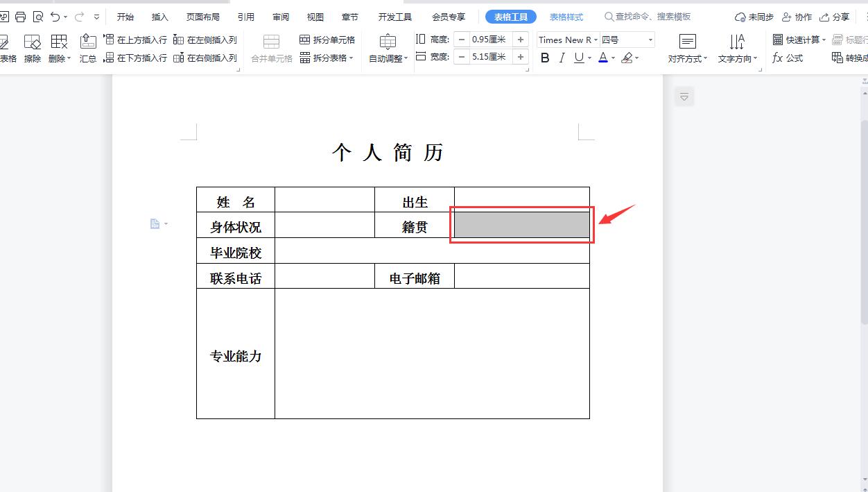868x492 pixels.
Task: Click the highlighted cell next to 籍贯
Action: click(522, 225)
